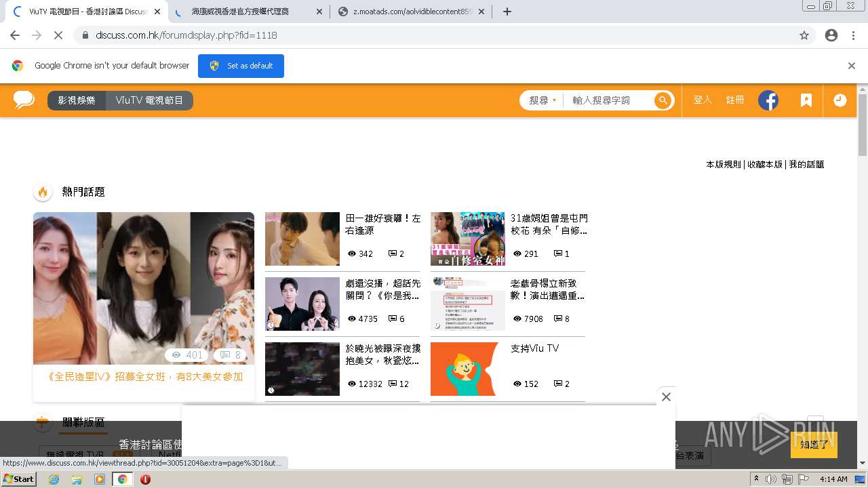The image size is (868, 488).
Task: Click Set as default button
Action: click(x=241, y=66)
